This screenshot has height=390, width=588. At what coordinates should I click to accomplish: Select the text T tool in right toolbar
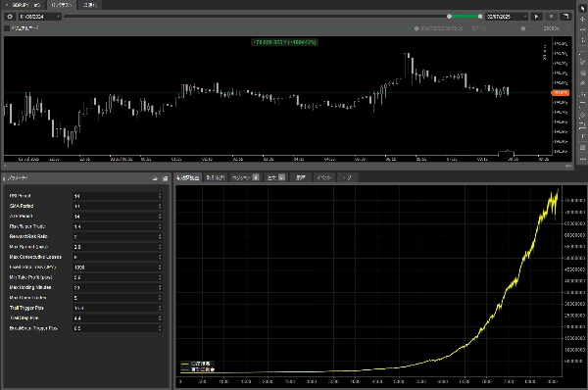click(582, 136)
